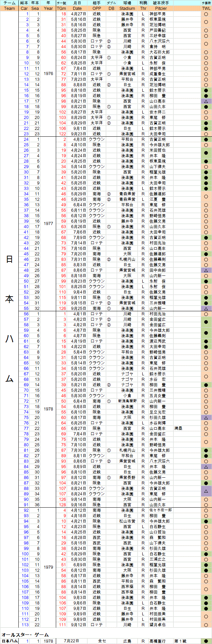Select pitcher cell 佐々木宏一郎
Viewport: 212px width, 644px height.
(x=161, y=510)
